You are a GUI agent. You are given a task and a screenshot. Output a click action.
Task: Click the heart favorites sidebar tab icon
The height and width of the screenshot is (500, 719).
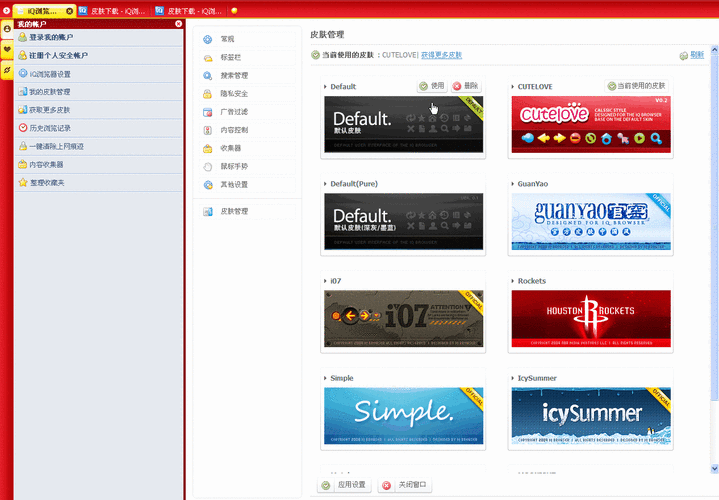7,49
